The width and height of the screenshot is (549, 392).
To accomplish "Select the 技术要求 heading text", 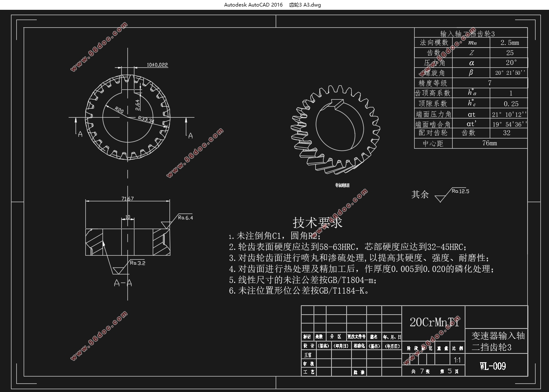I will (317, 223).
